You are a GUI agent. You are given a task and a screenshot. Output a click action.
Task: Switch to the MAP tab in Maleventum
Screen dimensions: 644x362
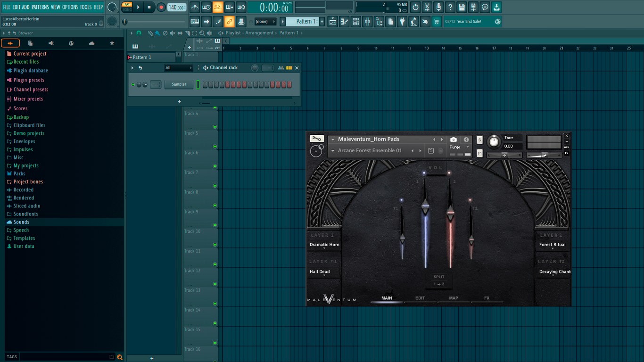[454, 298]
